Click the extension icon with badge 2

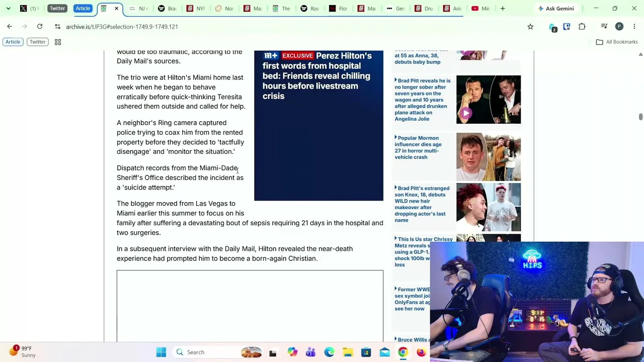pos(552,27)
